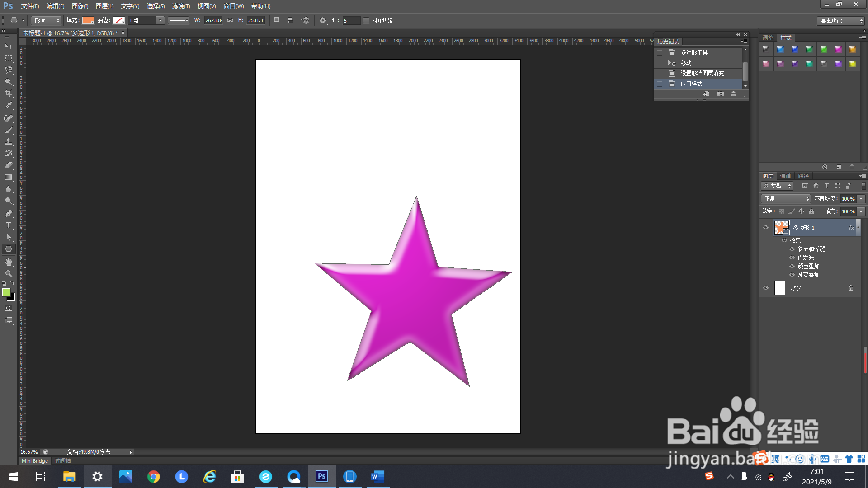Open the 滤镜(T) menu
868x488 pixels.
click(x=181, y=6)
